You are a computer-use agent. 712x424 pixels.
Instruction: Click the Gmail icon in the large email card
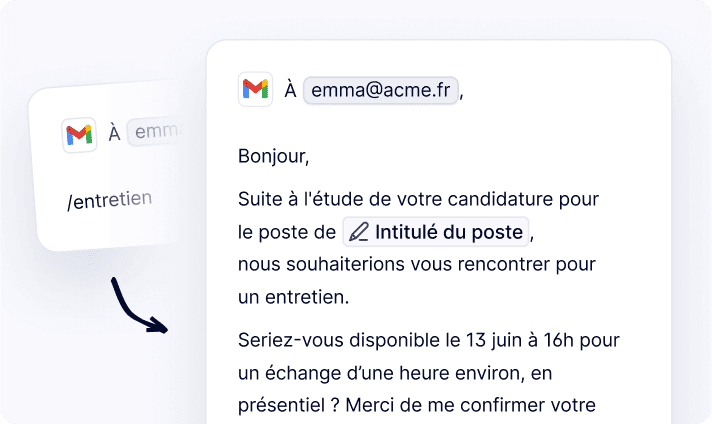point(255,89)
